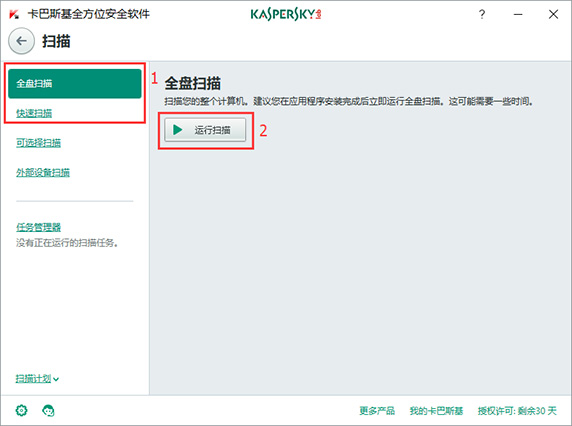The image size is (572, 426).
Task: Open support via the headset face icon
Action: [48, 410]
